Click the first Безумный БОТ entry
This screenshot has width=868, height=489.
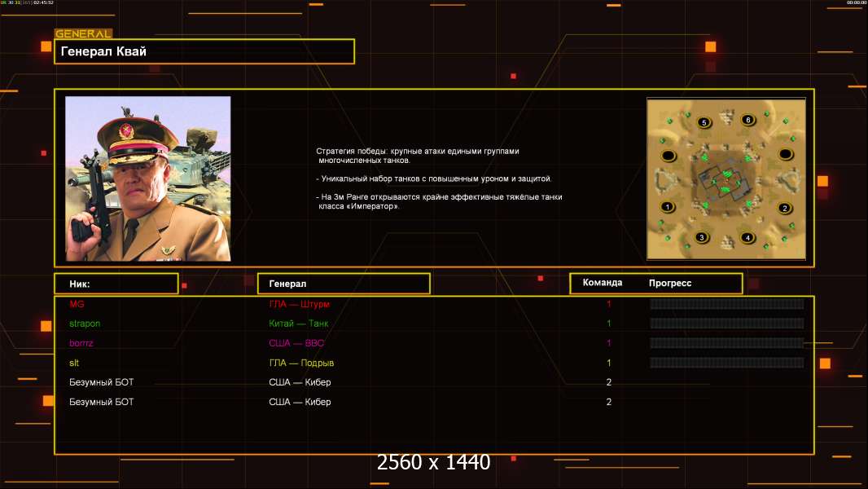click(102, 382)
